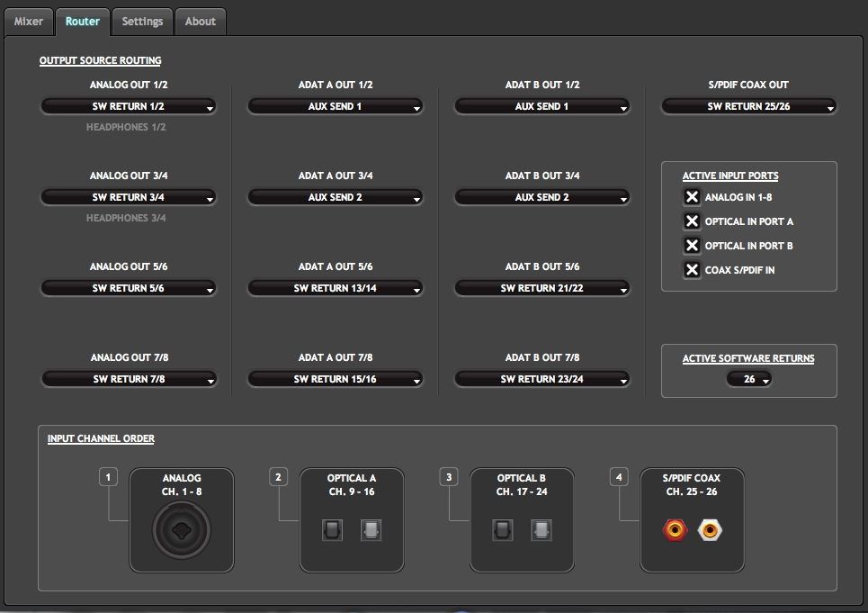Open the Analog Out 1/2 source dropdown
Screen dimensions: 868x613
129,107
